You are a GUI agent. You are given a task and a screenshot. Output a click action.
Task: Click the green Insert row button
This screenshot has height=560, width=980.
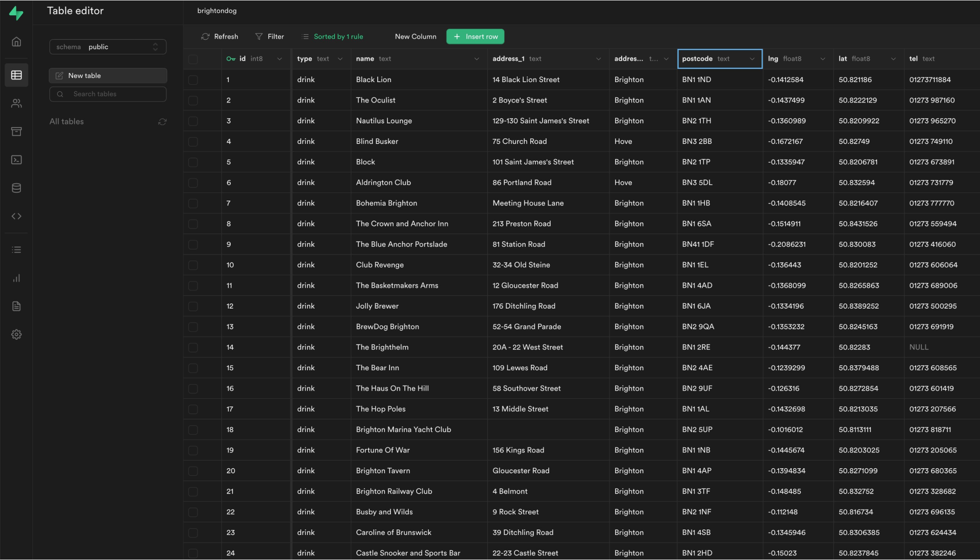pos(475,37)
